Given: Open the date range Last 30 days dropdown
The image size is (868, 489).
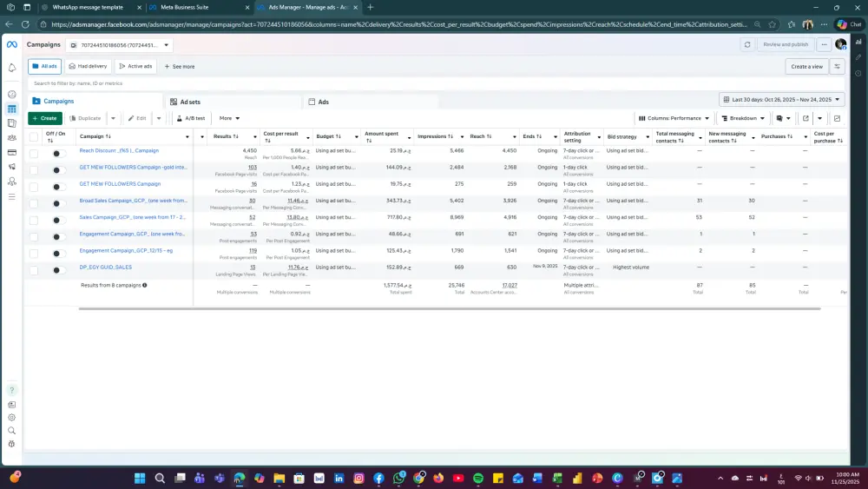Looking at the screenshot, I should [782, 100].
